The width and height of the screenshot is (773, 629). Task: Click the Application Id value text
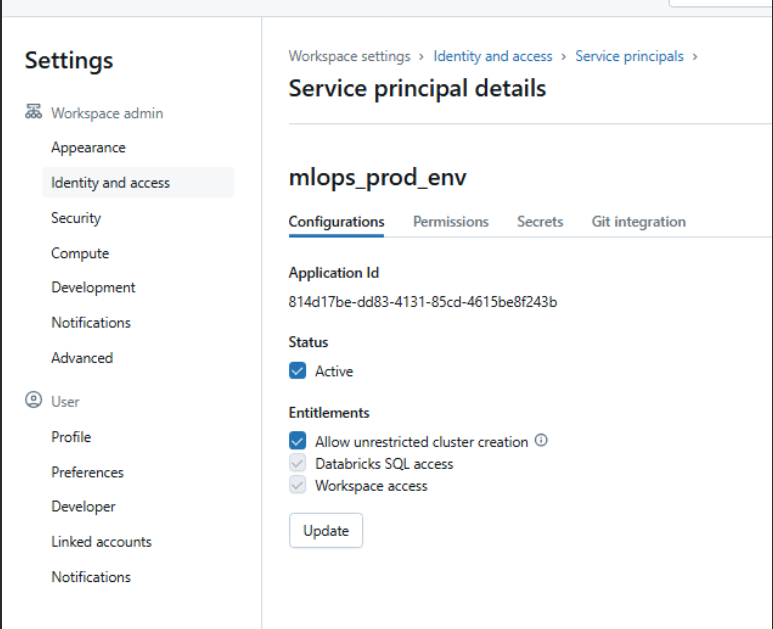point(422,302)
